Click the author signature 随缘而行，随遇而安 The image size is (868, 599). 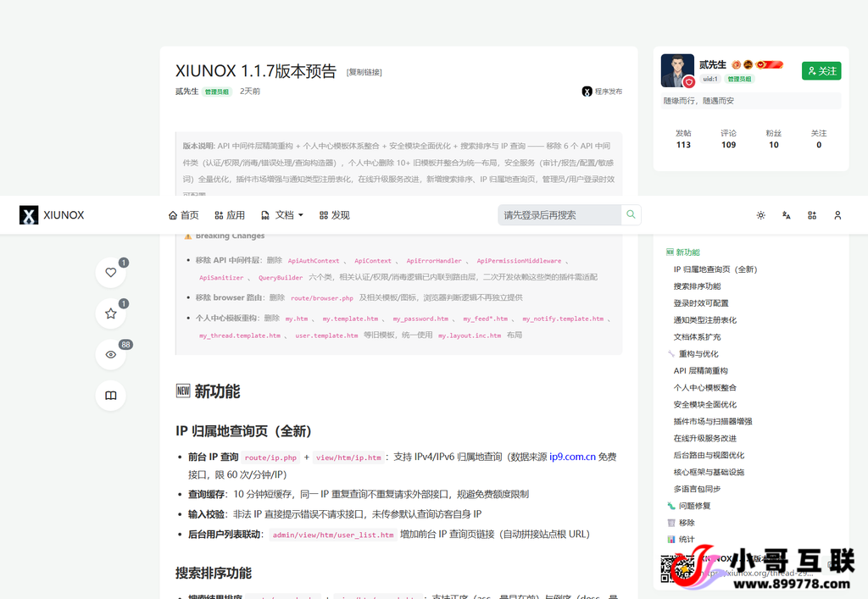698,101
